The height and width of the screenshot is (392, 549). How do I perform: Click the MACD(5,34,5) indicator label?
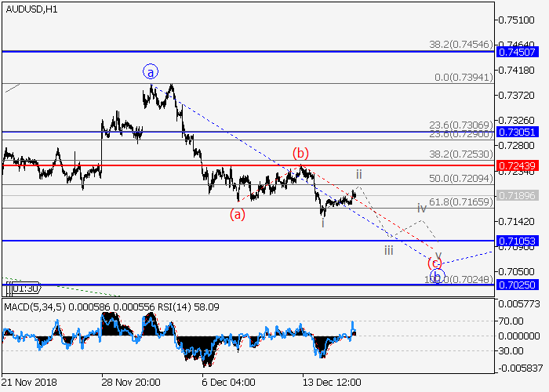[35, 305]
